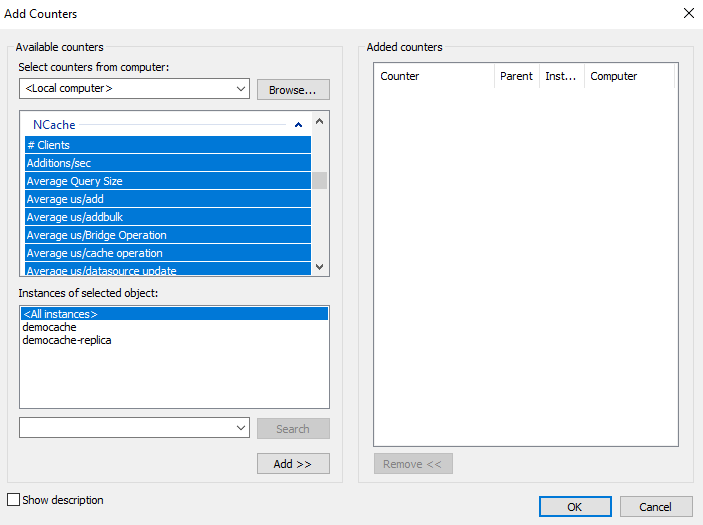The width and height of the screenshot is (703, 525).
Task: Select the <All instances> entry
Action: tap(174, 314)
